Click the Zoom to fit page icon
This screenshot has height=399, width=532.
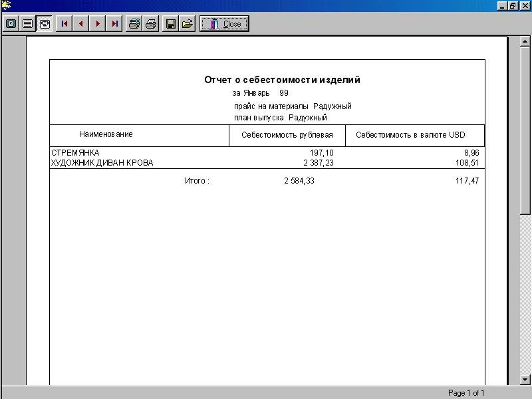11,24
